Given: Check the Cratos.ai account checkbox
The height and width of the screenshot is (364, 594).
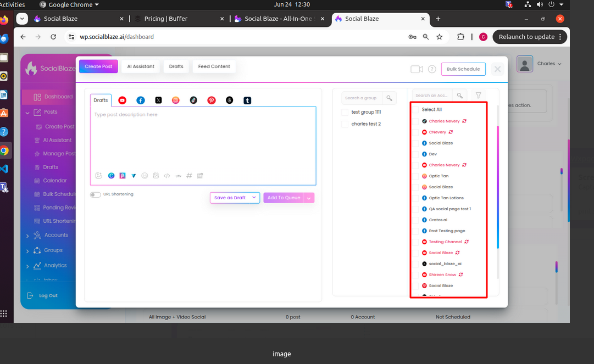Looking at the screenshot, I should click(x=416, y=220).
